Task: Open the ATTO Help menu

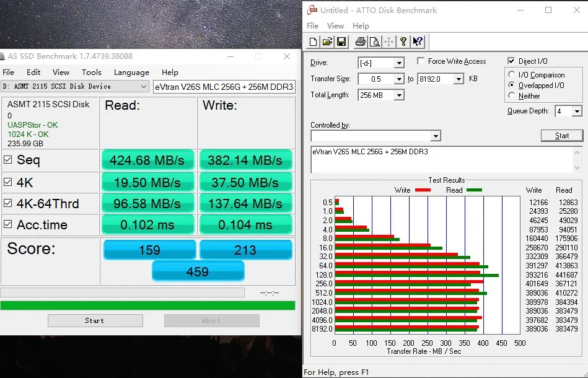Action: [x=361, y=25]
